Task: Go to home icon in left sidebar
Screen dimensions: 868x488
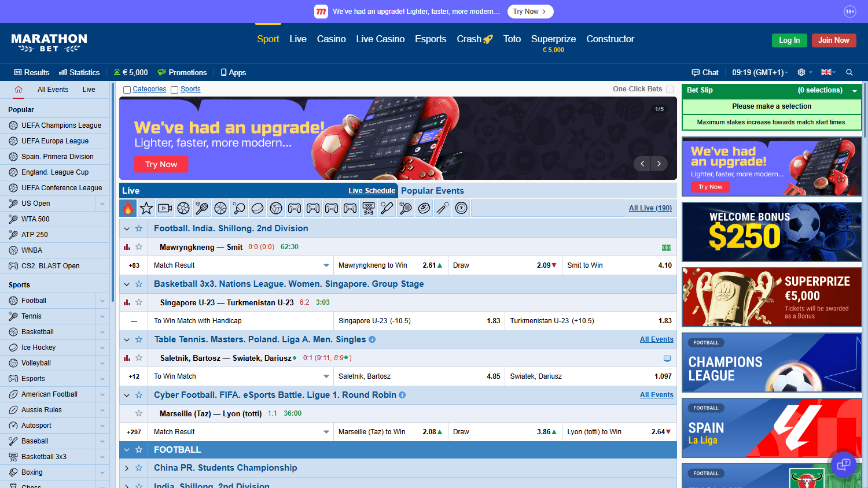Action: click(19, 90)
